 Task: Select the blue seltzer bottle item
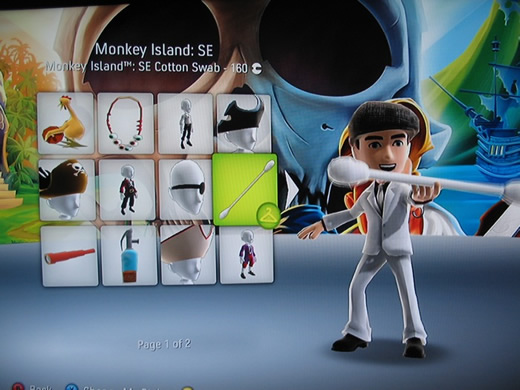[x=129, y=256]
